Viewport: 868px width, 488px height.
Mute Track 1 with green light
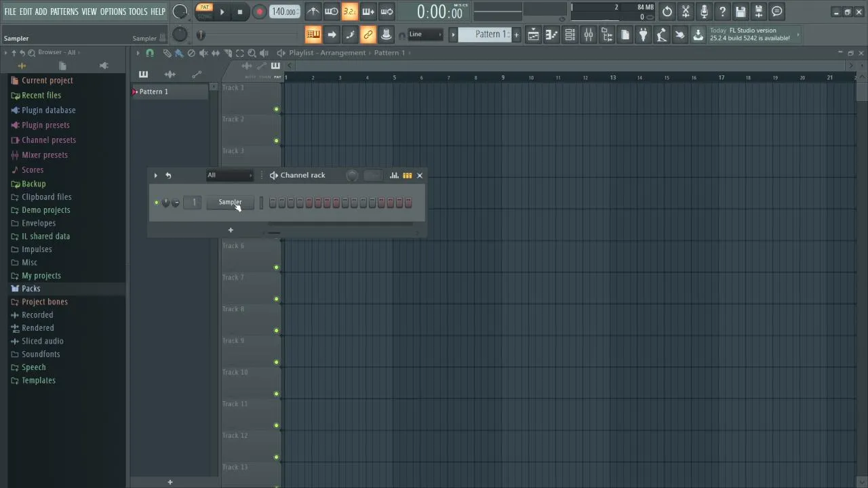(x=276, y=109)
